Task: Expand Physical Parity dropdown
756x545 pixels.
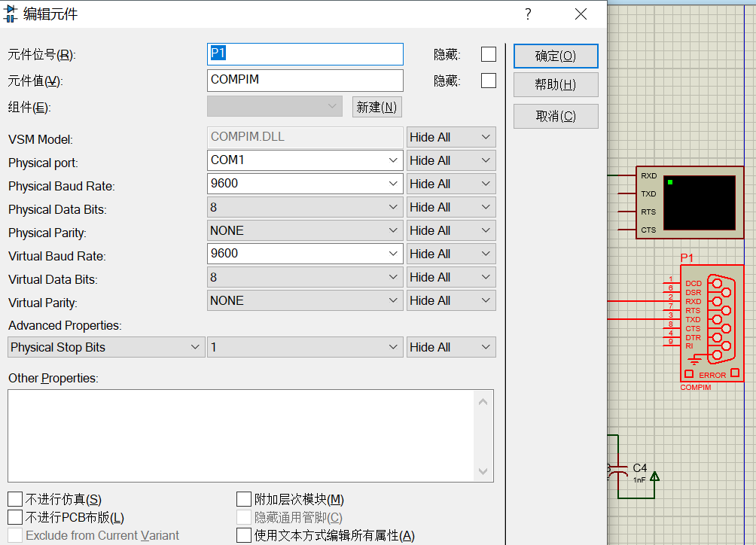Action: click(305, 230)
